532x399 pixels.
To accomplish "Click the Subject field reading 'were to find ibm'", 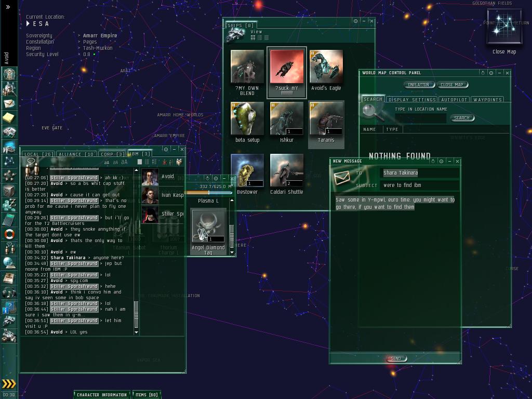I will point(421,185).
